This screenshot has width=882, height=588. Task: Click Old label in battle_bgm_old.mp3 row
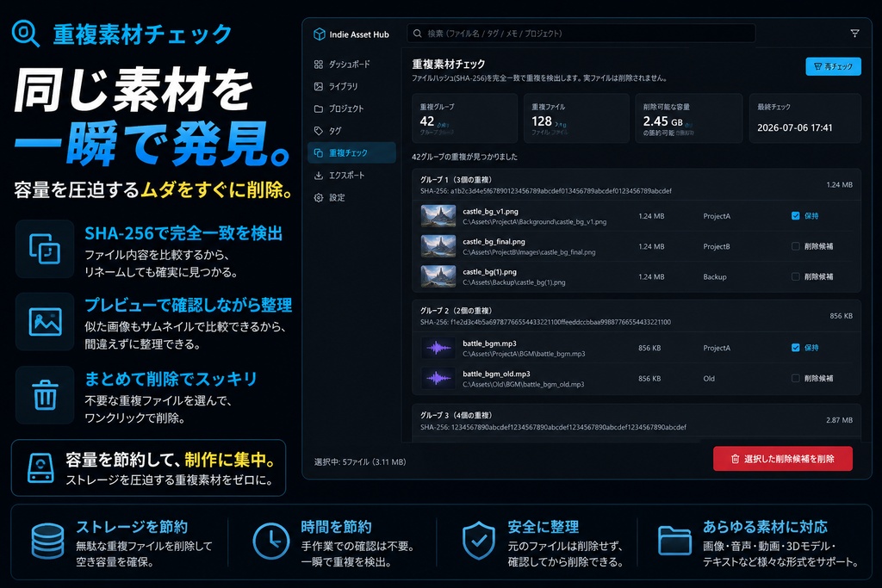[709, 378]
